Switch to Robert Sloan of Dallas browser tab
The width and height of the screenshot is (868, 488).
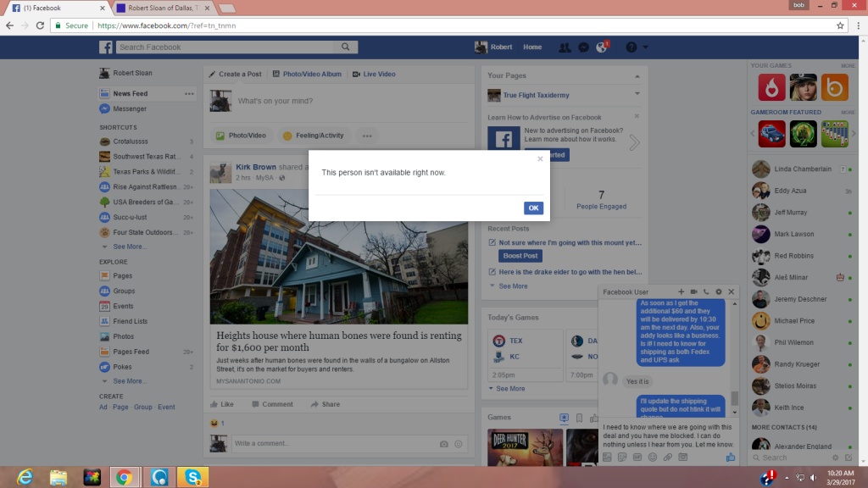[x=163, y=8]
